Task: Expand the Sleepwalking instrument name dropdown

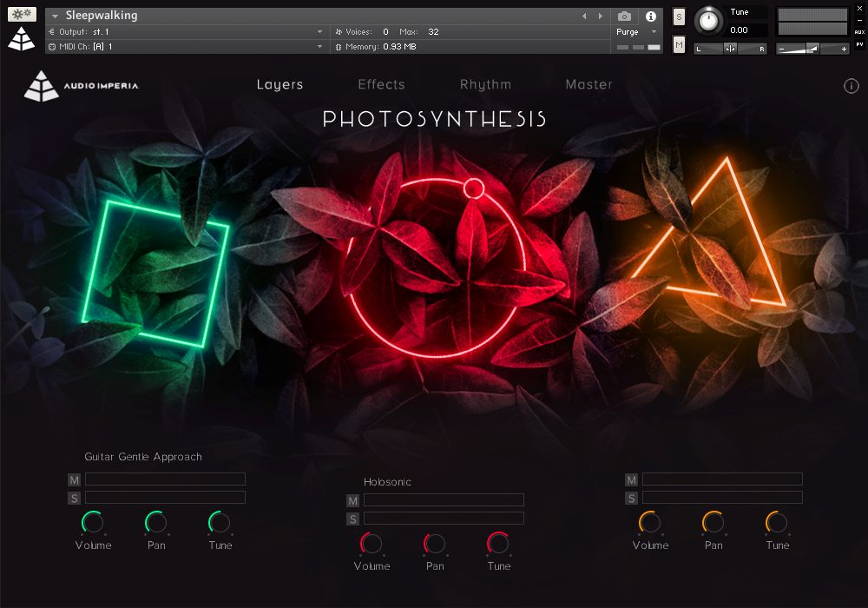Action: tap(55, 16)
